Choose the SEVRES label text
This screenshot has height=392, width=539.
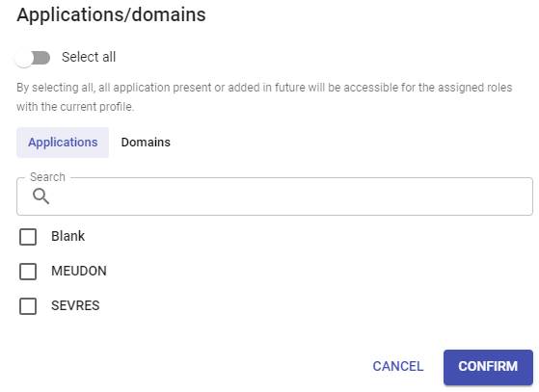tap(75, 305)
